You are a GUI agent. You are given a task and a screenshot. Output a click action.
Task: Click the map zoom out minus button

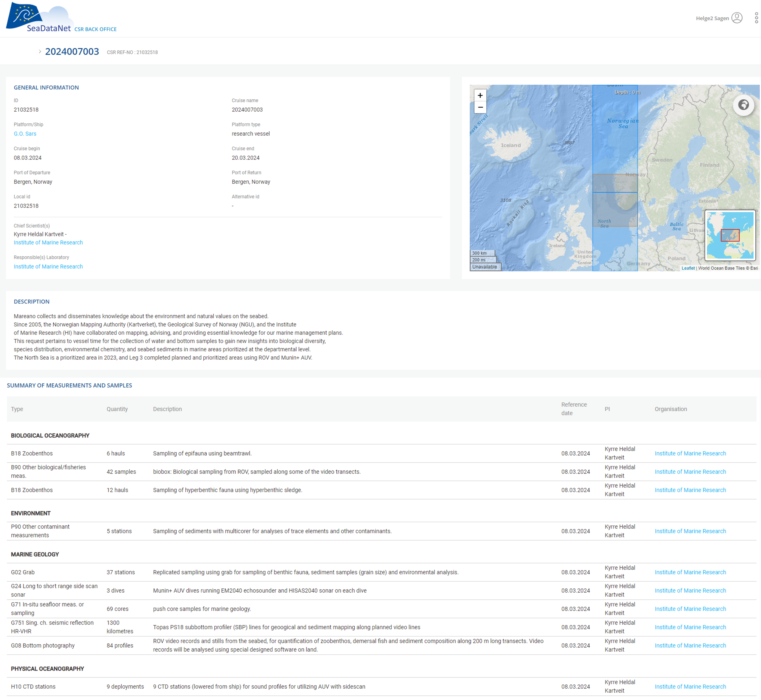coord(480,107)
